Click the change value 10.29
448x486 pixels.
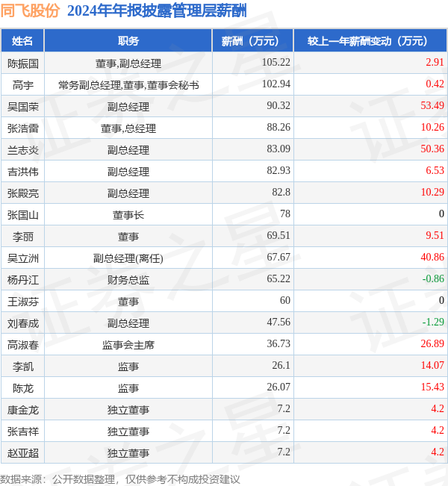click(432, 192)
